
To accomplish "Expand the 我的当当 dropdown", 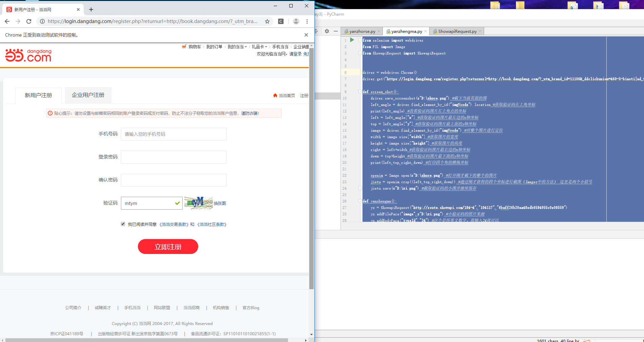I will tap(237, 47).
